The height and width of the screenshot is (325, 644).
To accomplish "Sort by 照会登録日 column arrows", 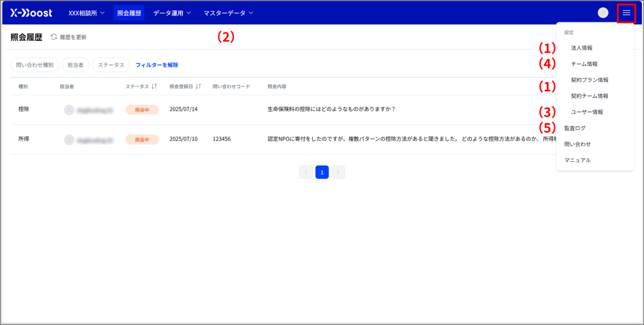I will point(198,86).
